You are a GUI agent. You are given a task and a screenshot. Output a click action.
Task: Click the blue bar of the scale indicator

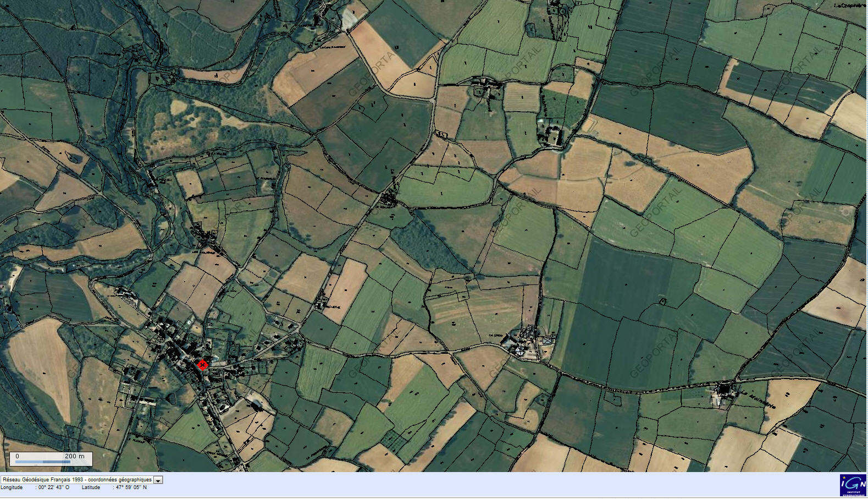pos(43,462)
